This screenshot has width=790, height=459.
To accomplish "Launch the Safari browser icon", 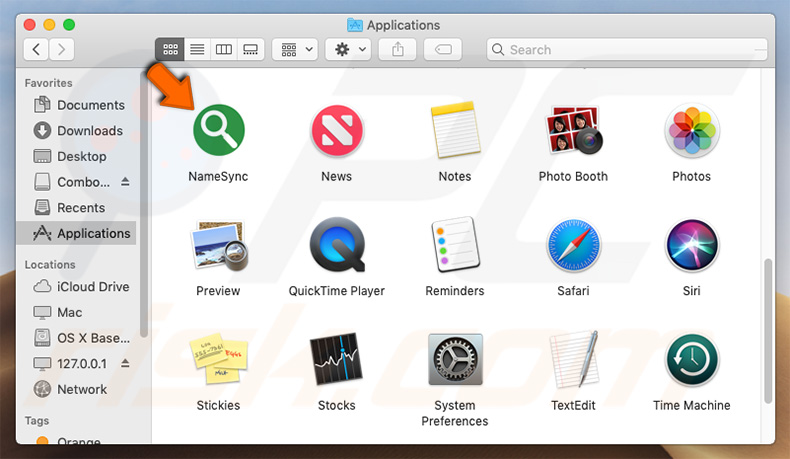I will click(x=573, y=245).
